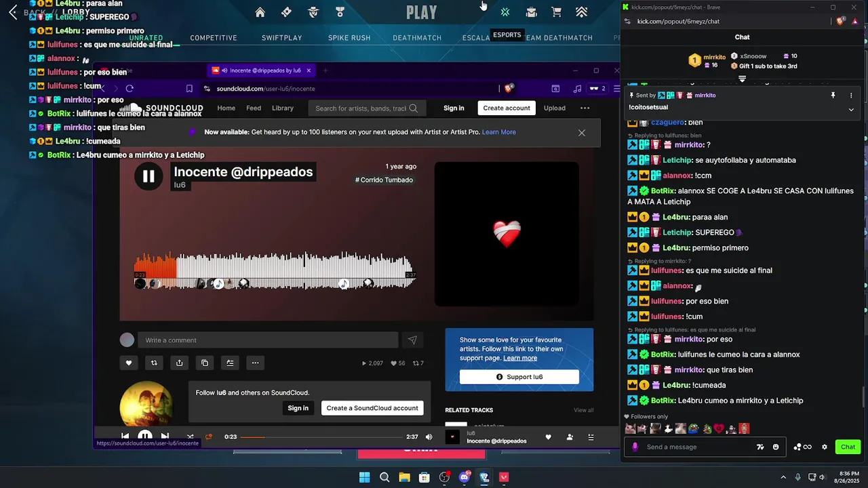Collapse pinned message with chevron

point(851,109)
